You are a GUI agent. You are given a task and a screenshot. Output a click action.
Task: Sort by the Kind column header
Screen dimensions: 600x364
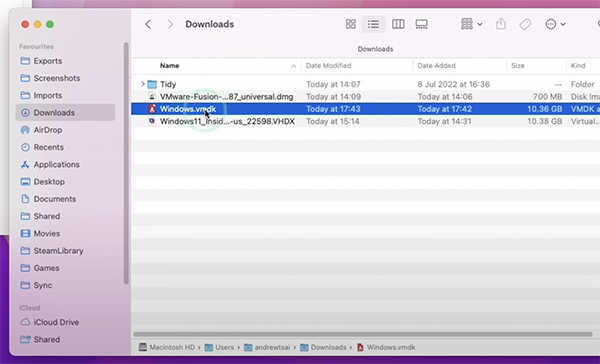tap(578, 66)
